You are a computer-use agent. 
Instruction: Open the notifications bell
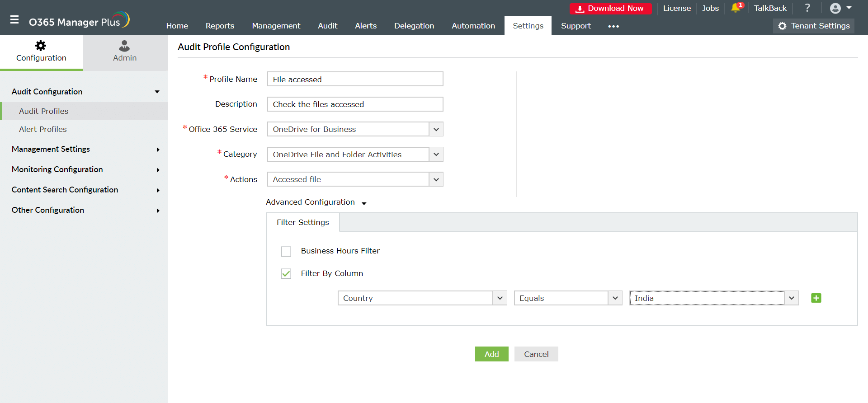[736, 8]
